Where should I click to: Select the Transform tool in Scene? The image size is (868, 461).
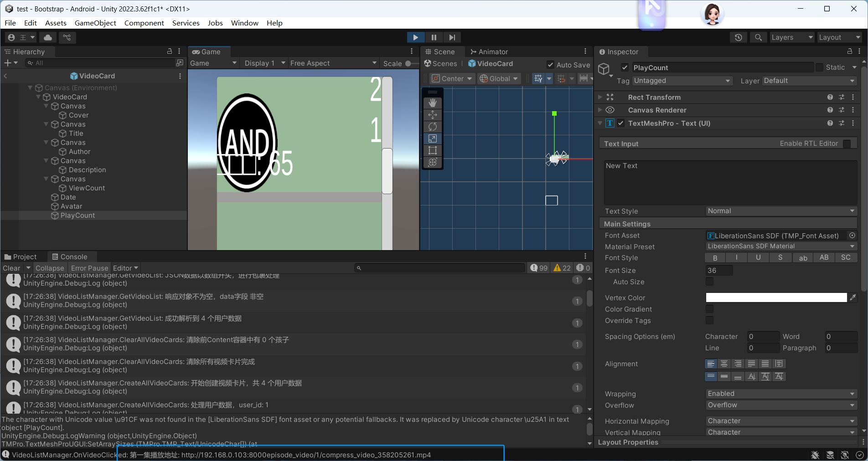point(433,162)
